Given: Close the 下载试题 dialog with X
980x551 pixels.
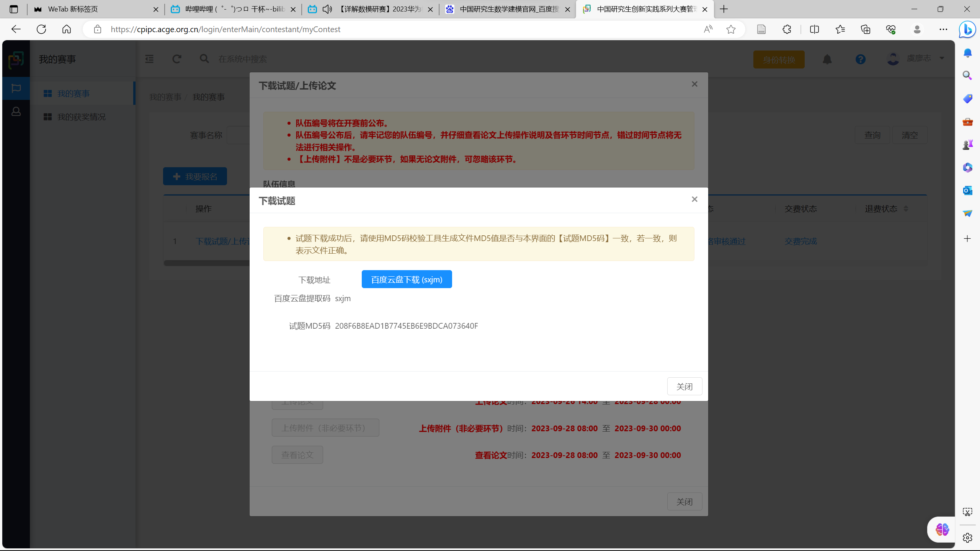Looking at the screenshot, I should point(694,199).
